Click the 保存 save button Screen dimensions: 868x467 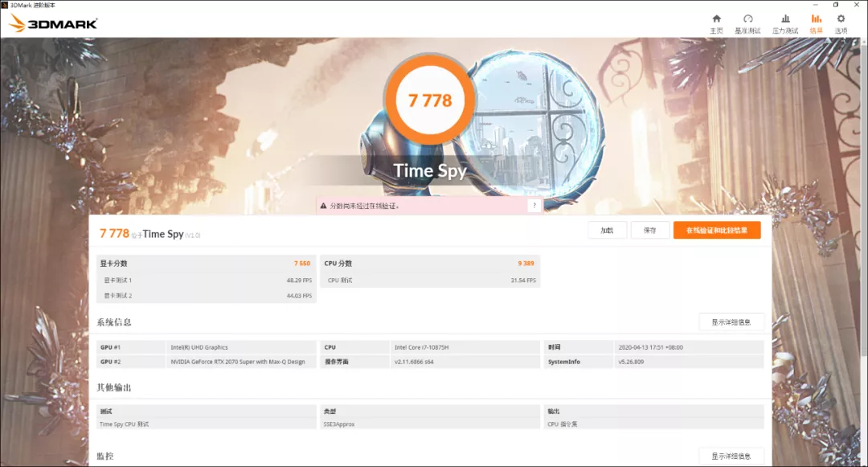pos(649,230)
